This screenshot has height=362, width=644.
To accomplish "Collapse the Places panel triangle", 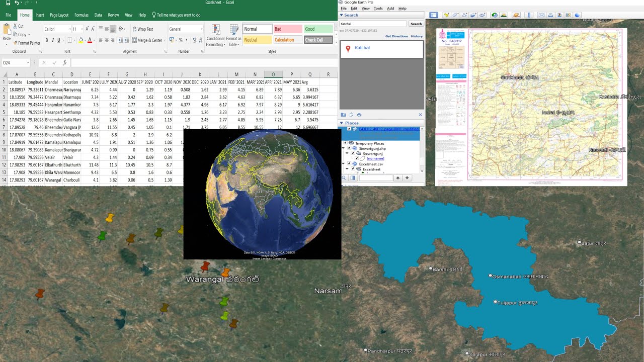I will tap(342, 123).
